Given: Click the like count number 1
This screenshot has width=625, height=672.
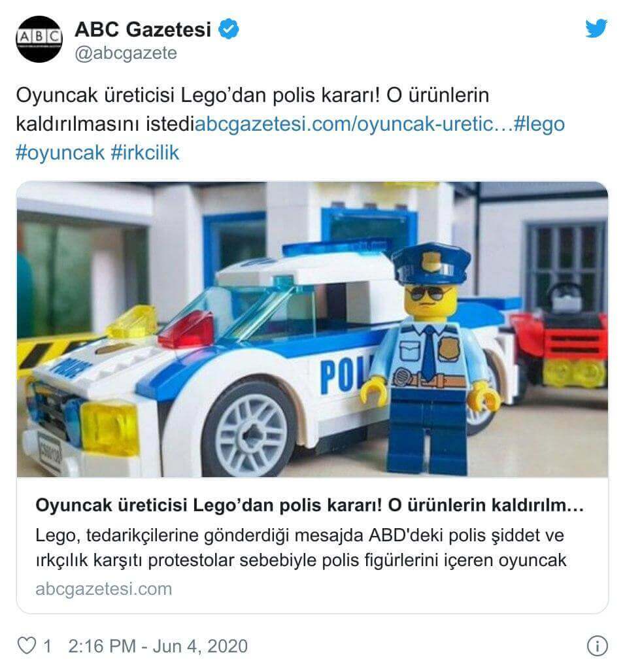Looking at the screenshot, I should 47,646.
